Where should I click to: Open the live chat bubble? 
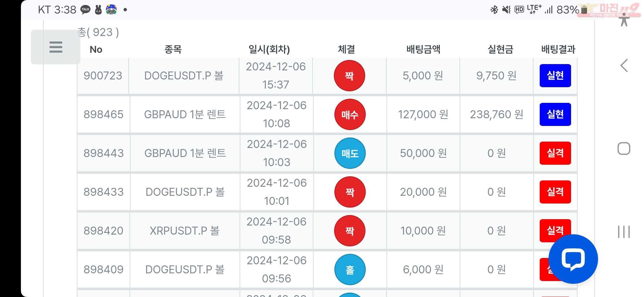[x=573, y=259]
